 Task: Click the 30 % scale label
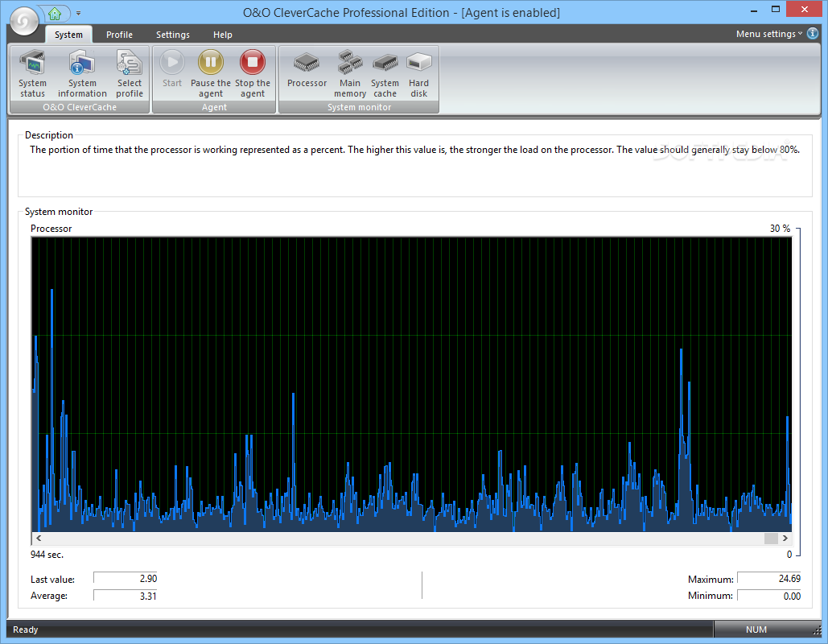click(x=780, y=229)
